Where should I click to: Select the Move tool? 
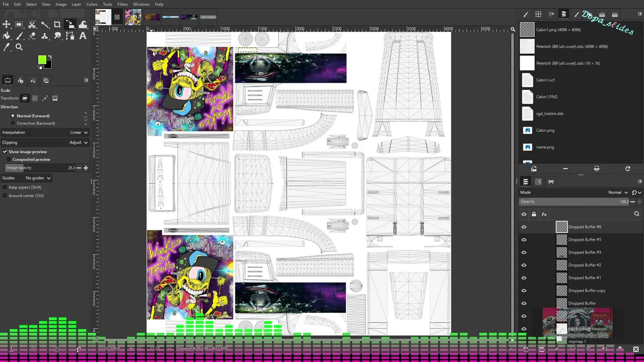coord(7,24)
